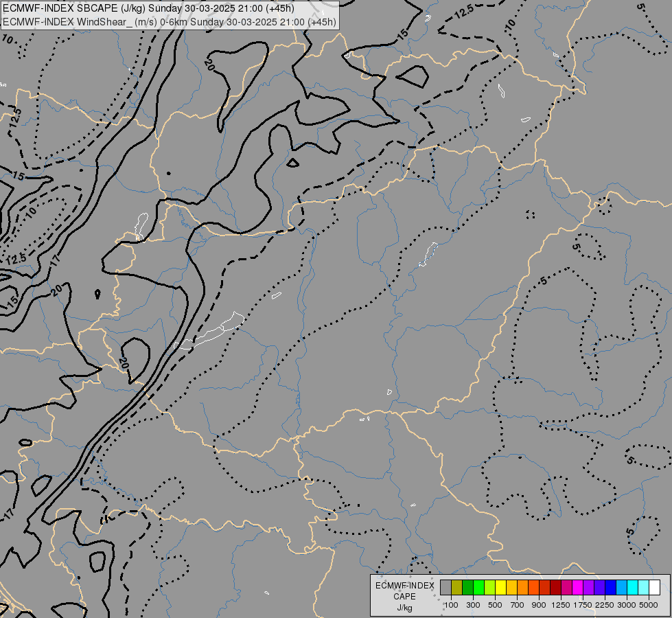Select the pure blue legend swatch
The height and width of the screenshot is (618, 672).
pos(611,588)
